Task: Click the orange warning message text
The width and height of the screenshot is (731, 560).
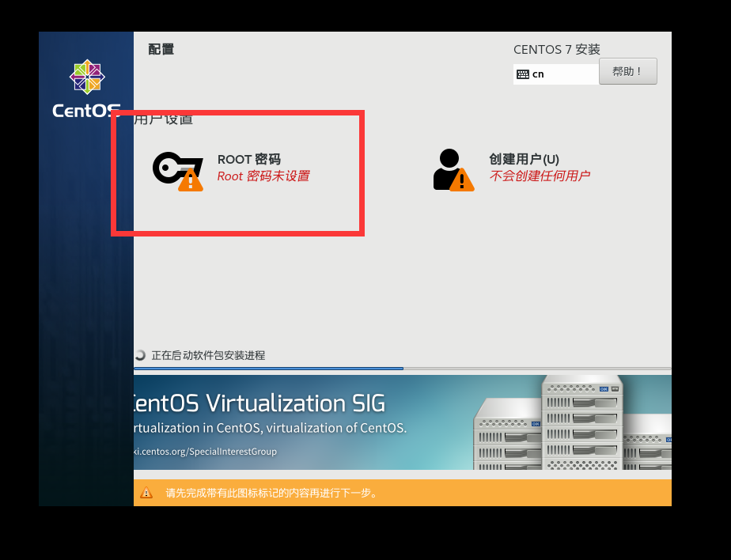Action: coord(272,493)
